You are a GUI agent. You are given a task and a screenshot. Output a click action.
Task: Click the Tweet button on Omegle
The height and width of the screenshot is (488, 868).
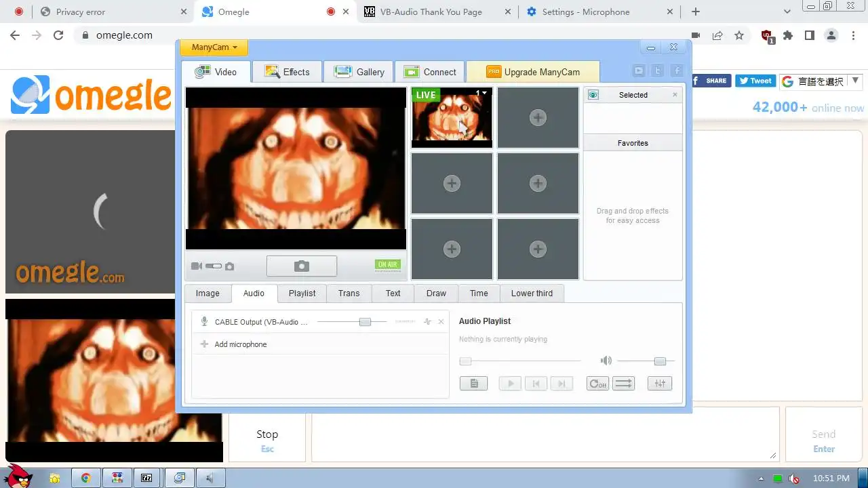tap(755, 81)
